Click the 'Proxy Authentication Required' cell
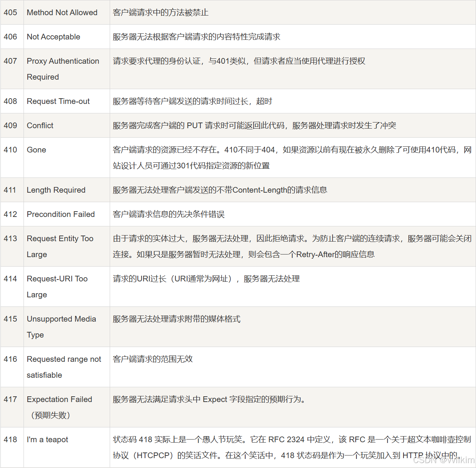 (x=63, y=69)
